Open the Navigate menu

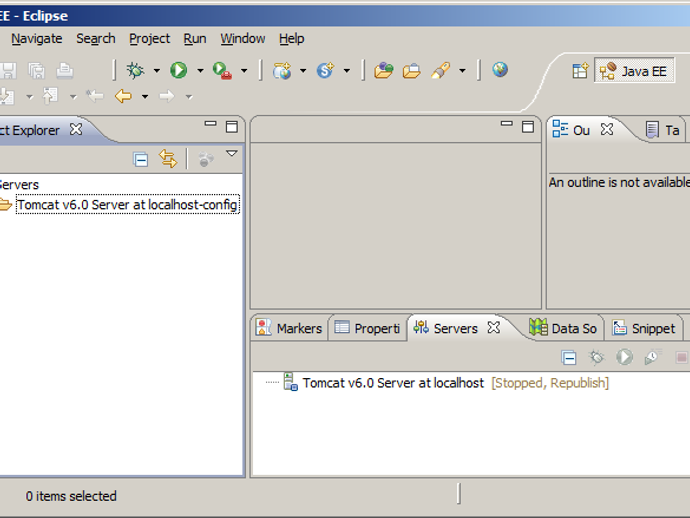[37, 39]
